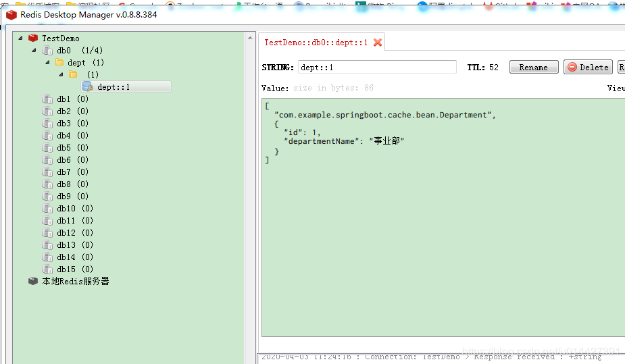Viewport: 625px width, 364px height.
Task: Click the db0 database icon
Action: coord(47,51)
